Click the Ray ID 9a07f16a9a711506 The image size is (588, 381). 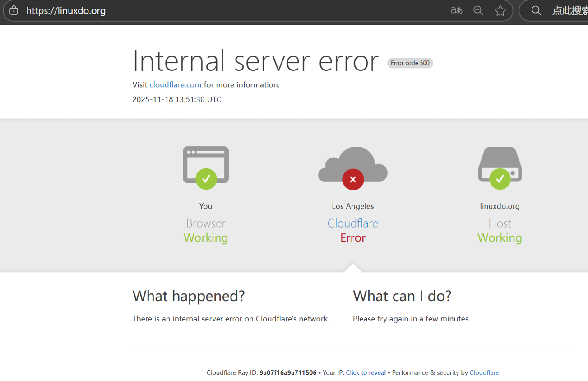coord(288,372)
